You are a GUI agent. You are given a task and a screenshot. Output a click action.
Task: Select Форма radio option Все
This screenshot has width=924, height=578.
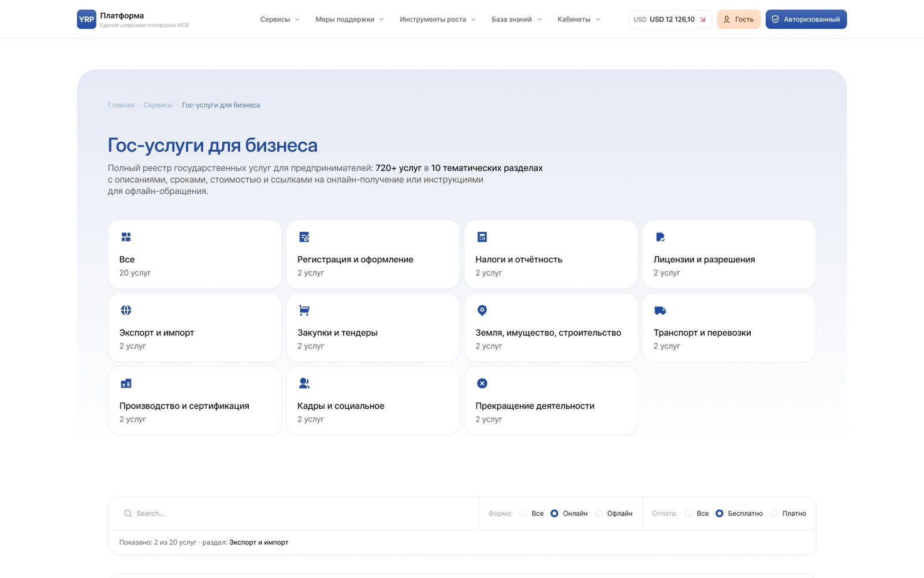point(523,513)
